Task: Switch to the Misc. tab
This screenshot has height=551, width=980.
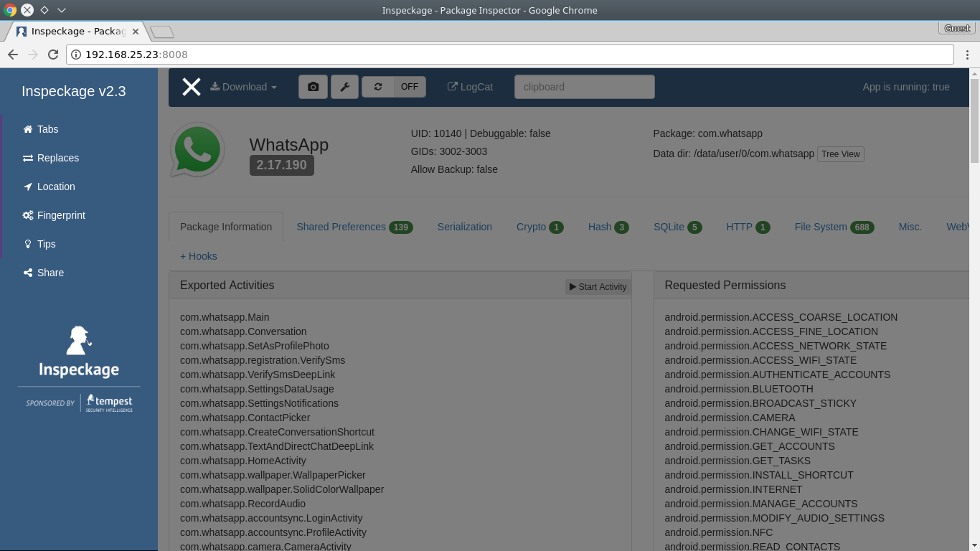Action: pos(910,227)
